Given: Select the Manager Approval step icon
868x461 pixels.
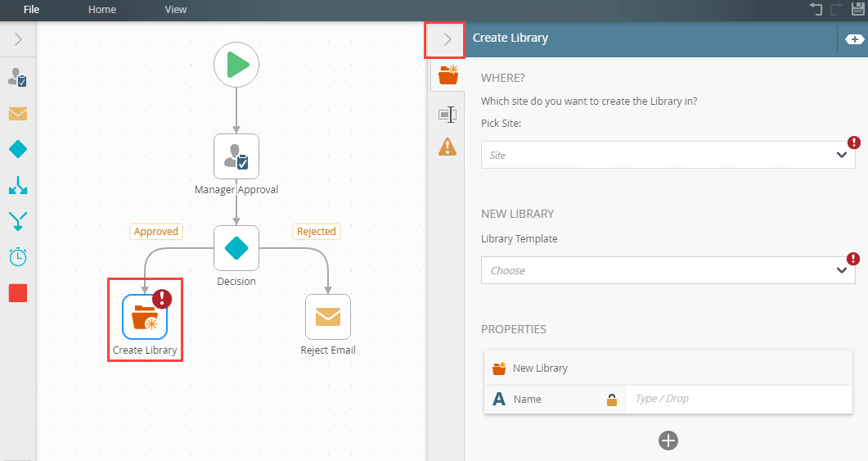Looking at the screenshot, I should pos(236,156).
